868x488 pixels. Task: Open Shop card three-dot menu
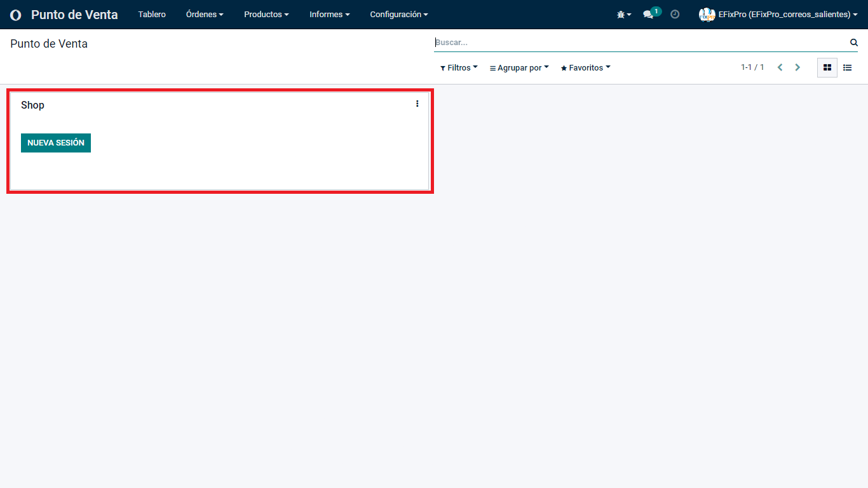point(417,104)
